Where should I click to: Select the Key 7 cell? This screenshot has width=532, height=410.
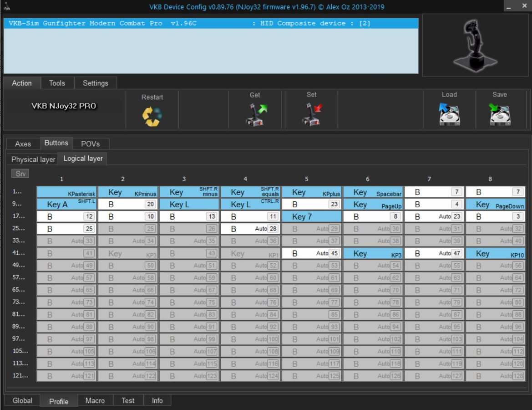click(312, 216)
